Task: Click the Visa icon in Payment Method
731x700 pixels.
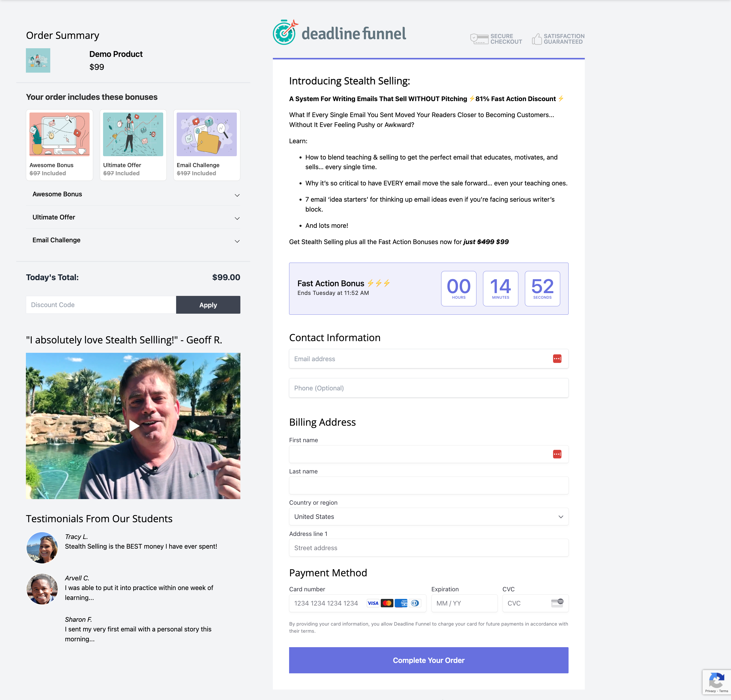Action: tap(373, 603)
